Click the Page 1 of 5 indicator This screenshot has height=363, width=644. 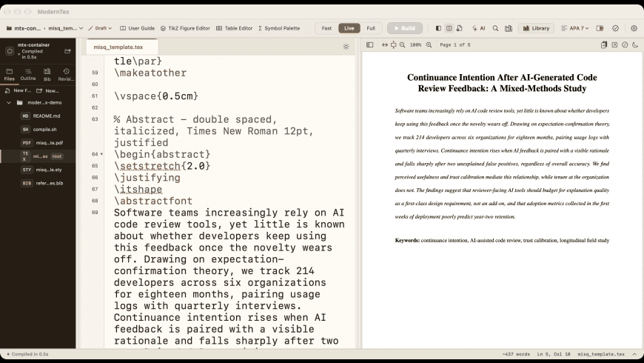click(x=455, y=44)
